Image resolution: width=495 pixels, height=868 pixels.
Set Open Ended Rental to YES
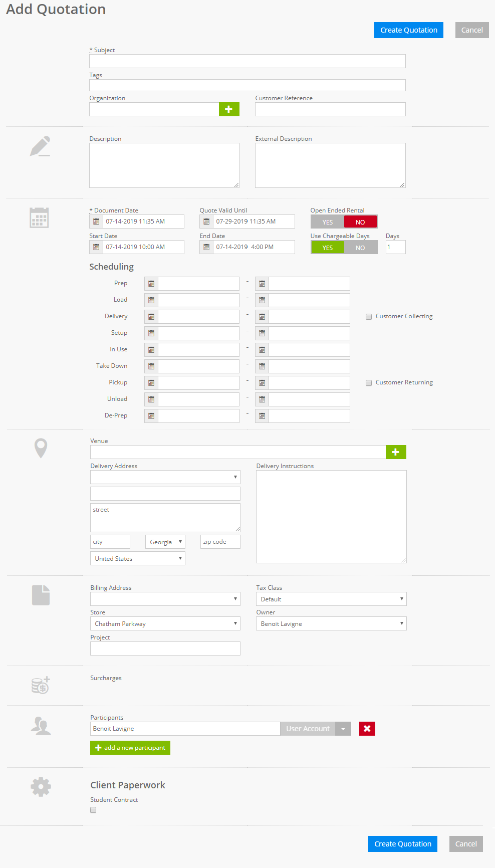pos(328,222)
